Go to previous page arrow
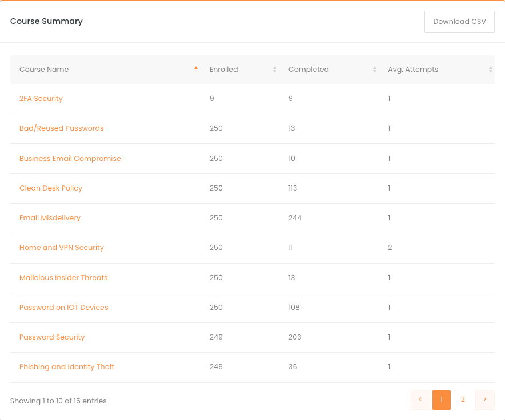Viewport: 505px width, 420px height. pyautogui.click(x=420, y=399)
